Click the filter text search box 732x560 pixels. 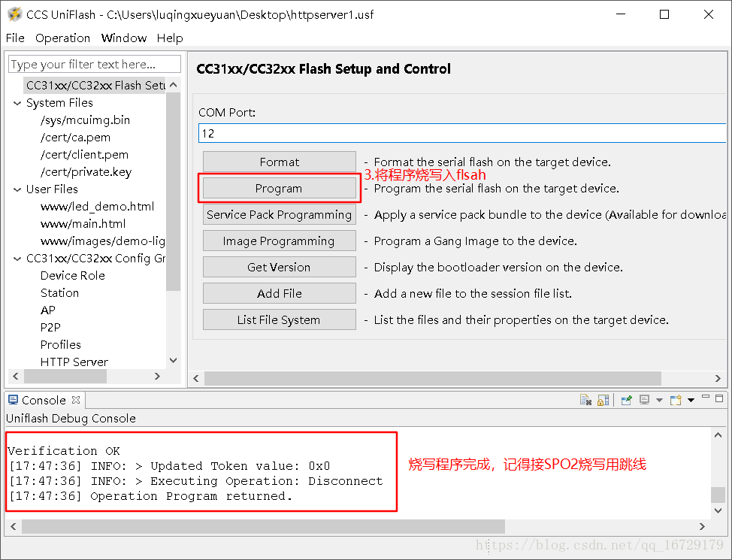click(94, 64)
